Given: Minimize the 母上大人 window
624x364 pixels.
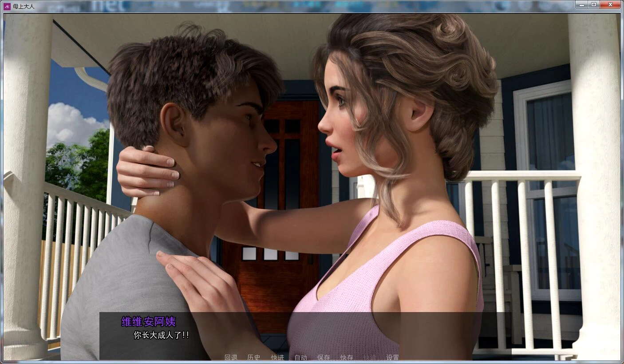Looking at the screenshot, I should point(582,4).
